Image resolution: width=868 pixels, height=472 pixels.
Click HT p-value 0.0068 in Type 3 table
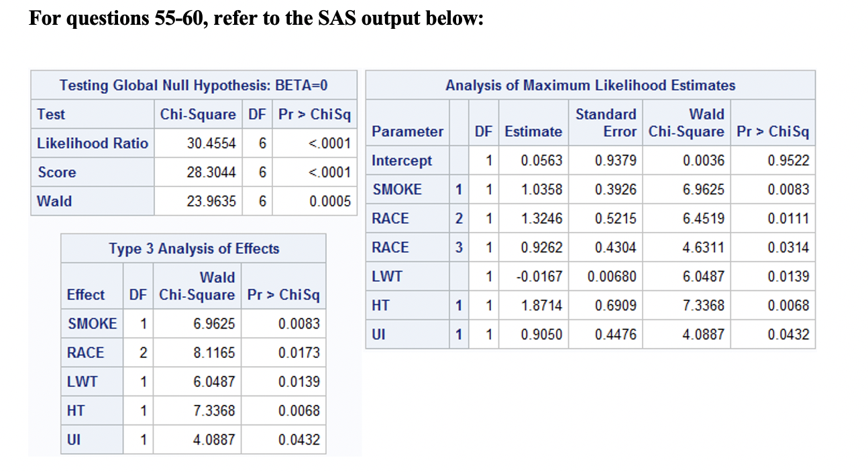299,410
